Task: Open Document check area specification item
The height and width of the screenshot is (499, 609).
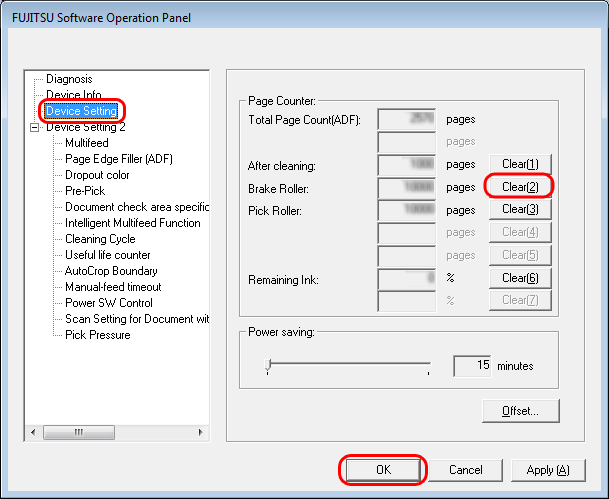Action: [137, 207]
